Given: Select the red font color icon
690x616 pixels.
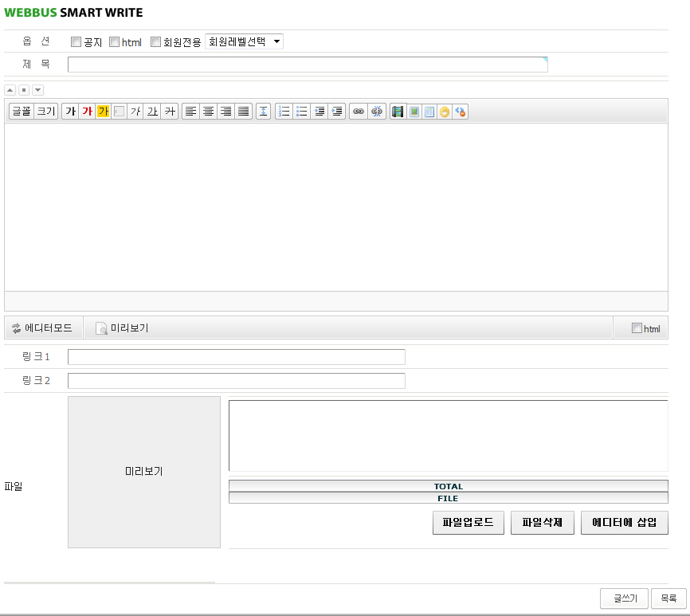Looking at the screenshot, I should [x=87, y=112].
